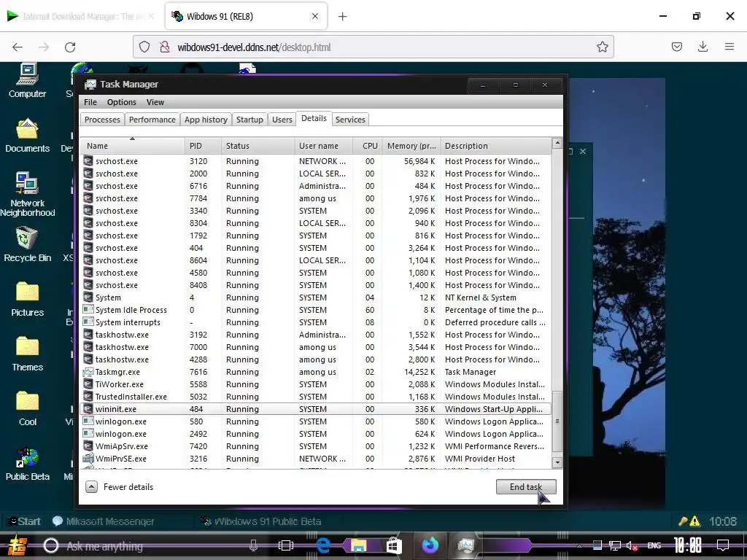Screen dimensions: 747x560
Task: Select the System interrupts row
Action: (315, 322)
